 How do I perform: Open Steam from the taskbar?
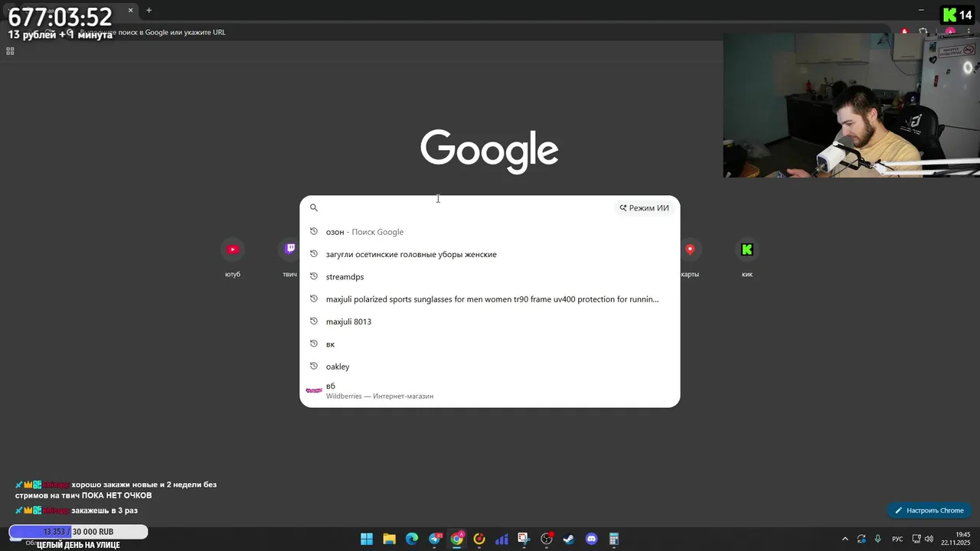pyautogui.click(x=569, y=539)
